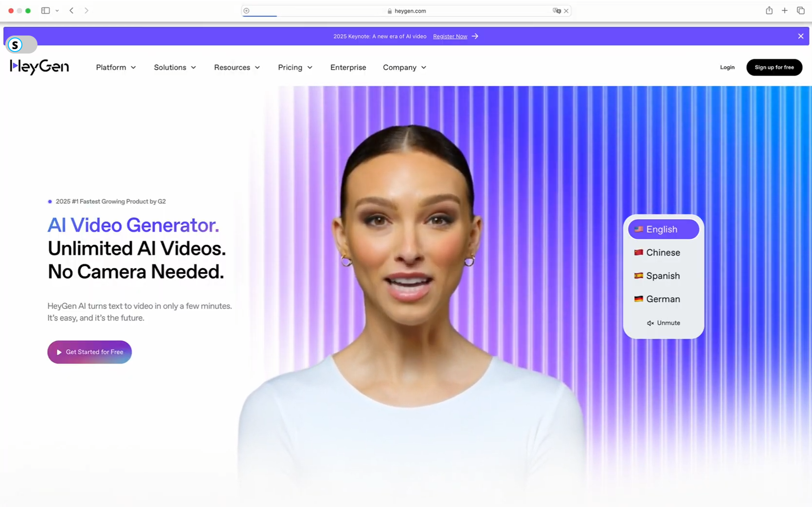
Task: Open the Enterprise page
Action: pos(348,67)
